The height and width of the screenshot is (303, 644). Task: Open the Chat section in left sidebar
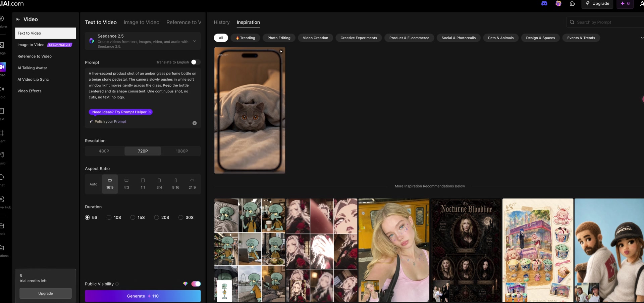pos(2,180)
